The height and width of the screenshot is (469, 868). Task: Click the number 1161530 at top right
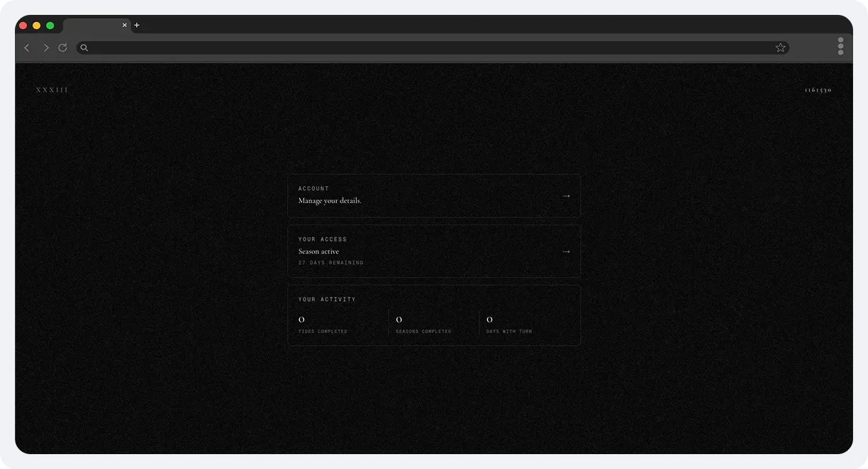818,90
